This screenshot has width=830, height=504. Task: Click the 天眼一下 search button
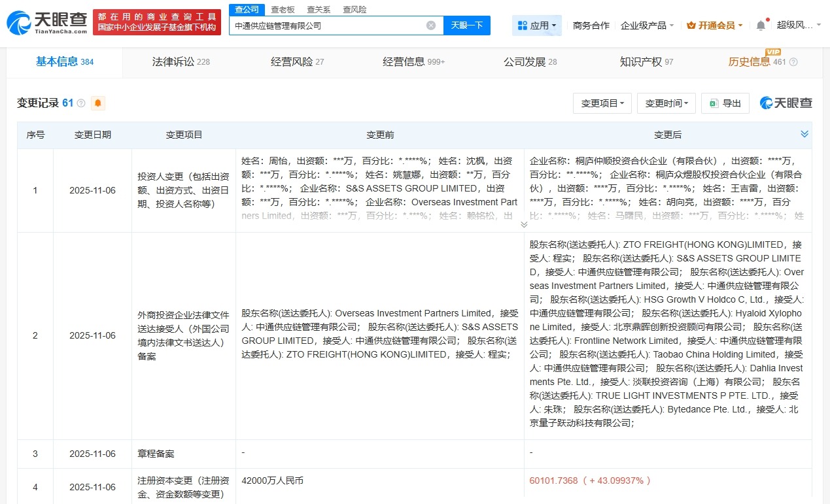[x=467, y=25]
